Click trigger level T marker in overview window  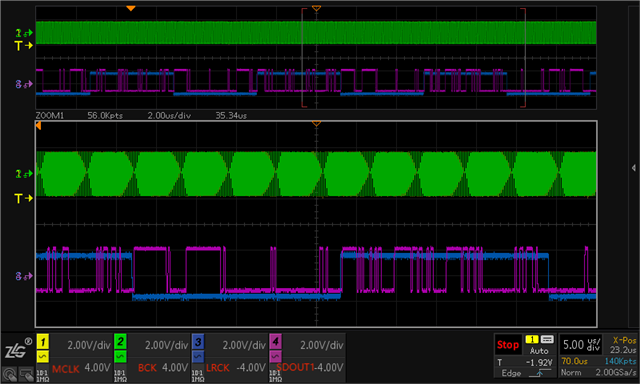point(24,45)
